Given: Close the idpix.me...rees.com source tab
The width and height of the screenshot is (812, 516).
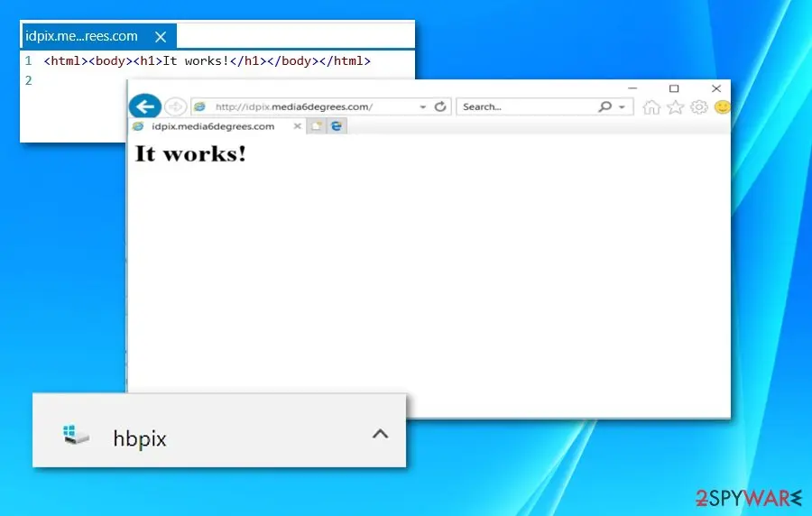Looking at the screenshot, I should tap(161, 37).
